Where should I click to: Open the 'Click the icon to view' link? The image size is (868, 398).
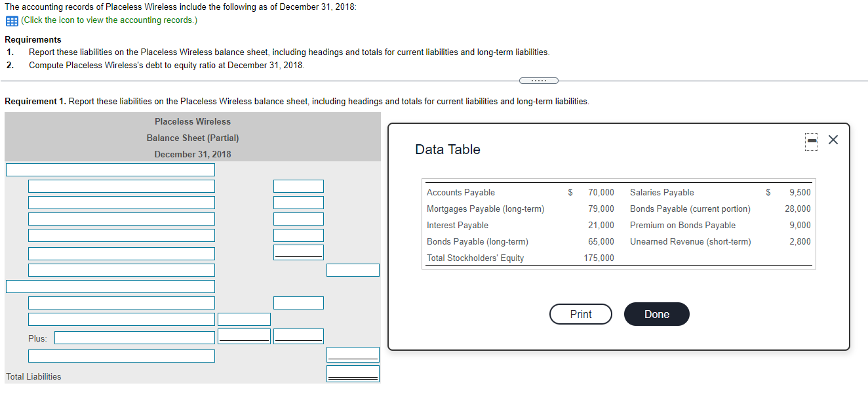click(109, 20)
